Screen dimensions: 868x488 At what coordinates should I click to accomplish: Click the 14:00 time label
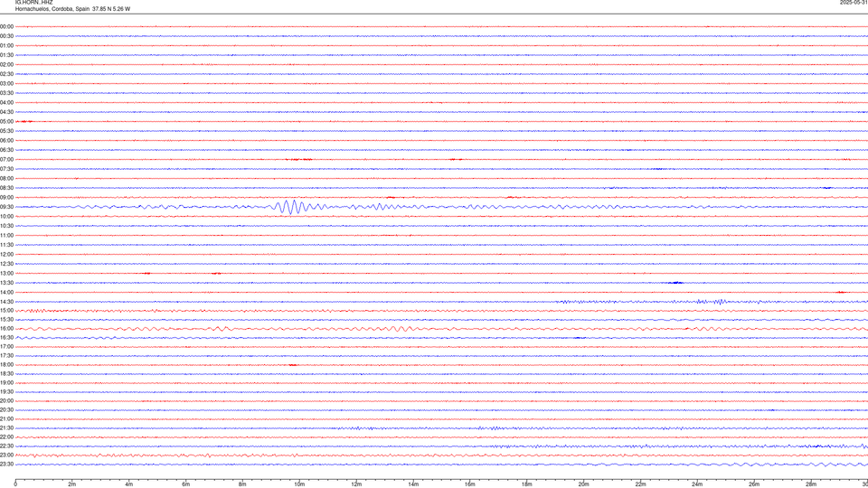click(x=6, y=292)
